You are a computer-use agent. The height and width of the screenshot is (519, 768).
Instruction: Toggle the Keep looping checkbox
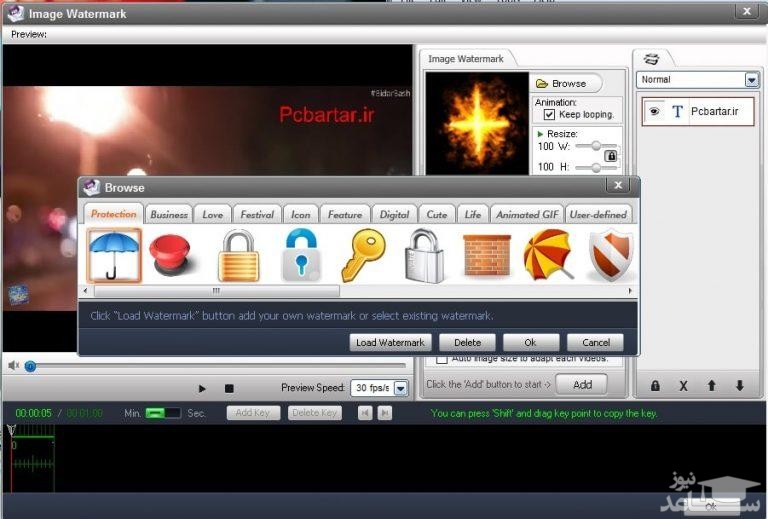click(549, 114)
